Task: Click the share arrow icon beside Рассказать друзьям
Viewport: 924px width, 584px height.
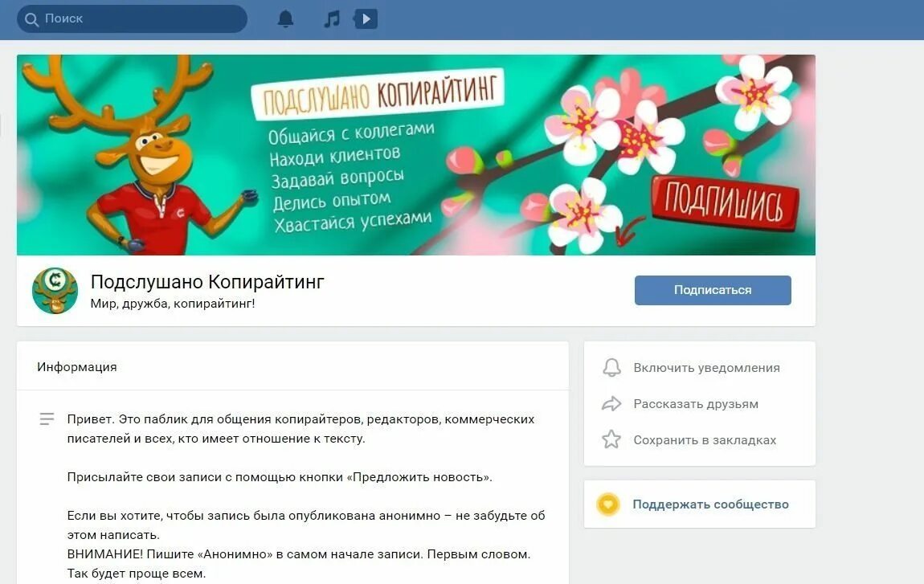Action: (x=611, y=404)
